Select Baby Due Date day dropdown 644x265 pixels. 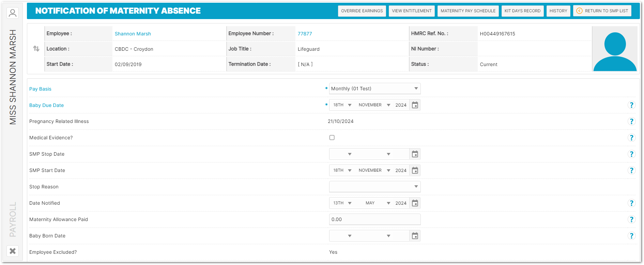pos(342,105)
